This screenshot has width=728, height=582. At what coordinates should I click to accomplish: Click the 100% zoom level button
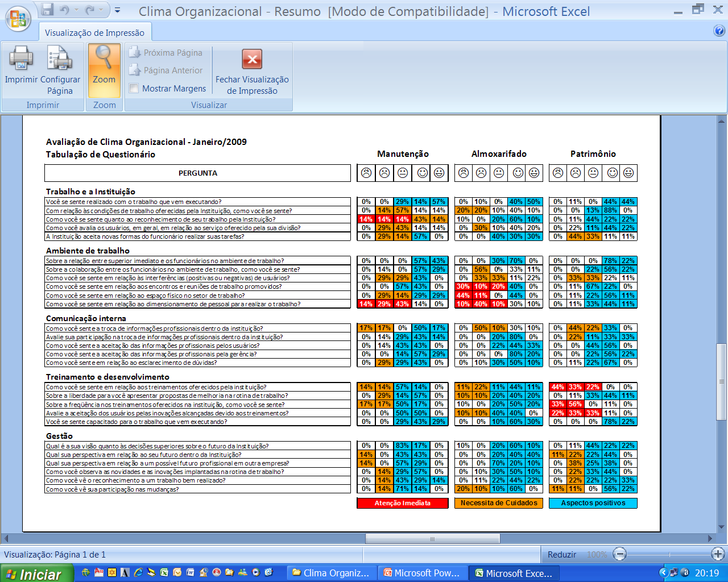(597, 554)
